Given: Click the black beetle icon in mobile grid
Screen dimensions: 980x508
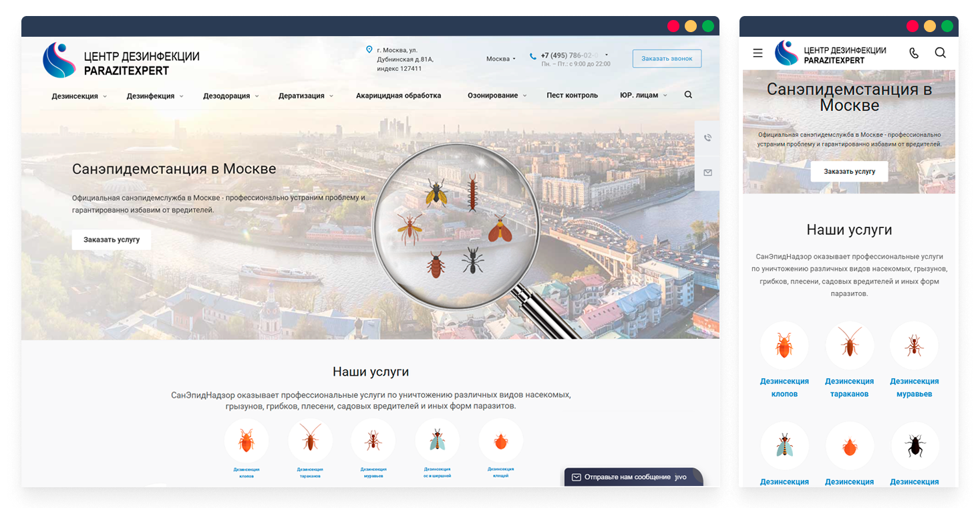Looking at the screenshot, I should pyautogui.click(x=915, y=446).
